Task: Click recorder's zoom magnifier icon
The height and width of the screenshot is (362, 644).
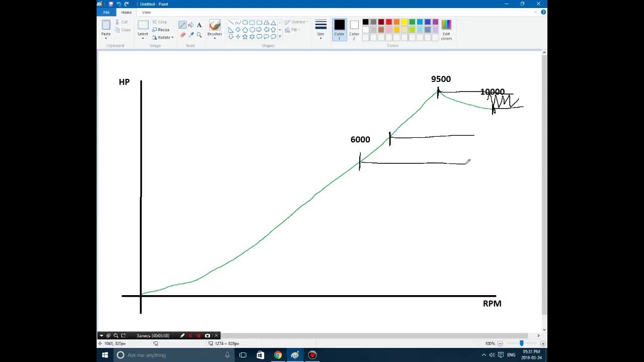Action: [116, 335]
